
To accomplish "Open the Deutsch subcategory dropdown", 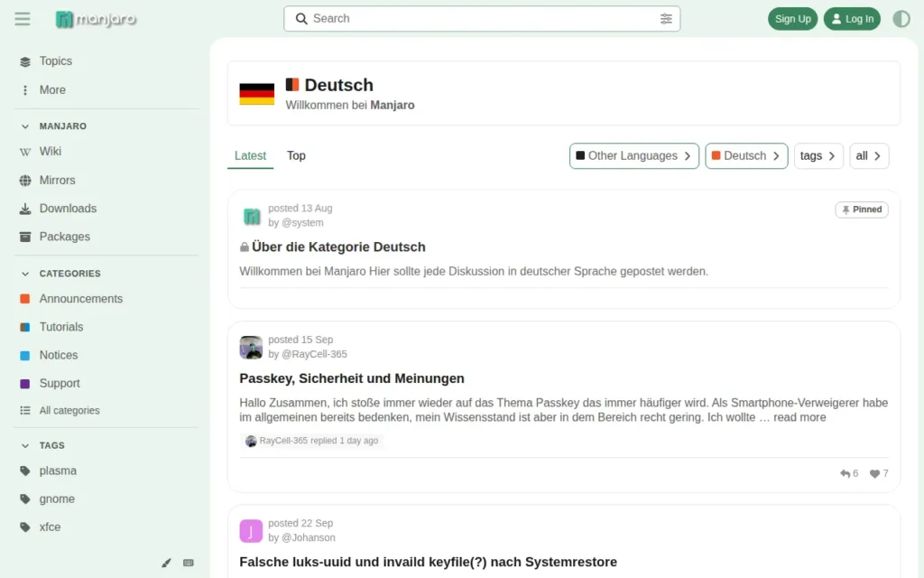I will [x=746, y=155].
